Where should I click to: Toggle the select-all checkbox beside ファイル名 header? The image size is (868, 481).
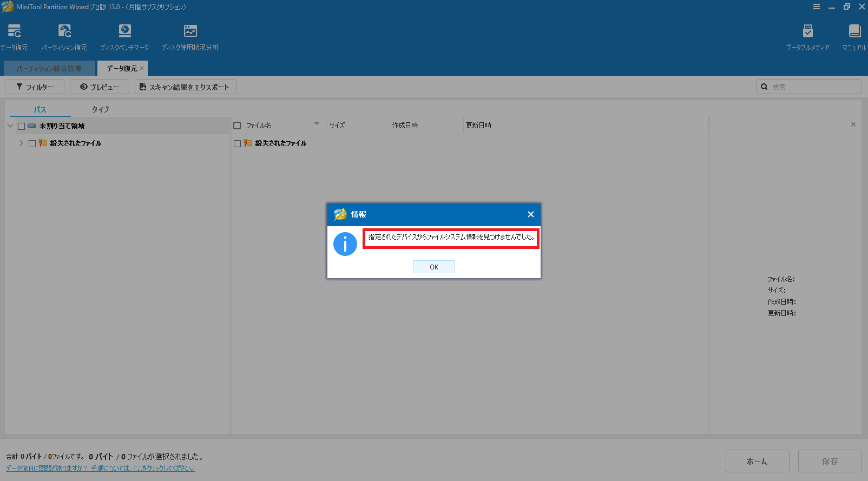(237, 126)
